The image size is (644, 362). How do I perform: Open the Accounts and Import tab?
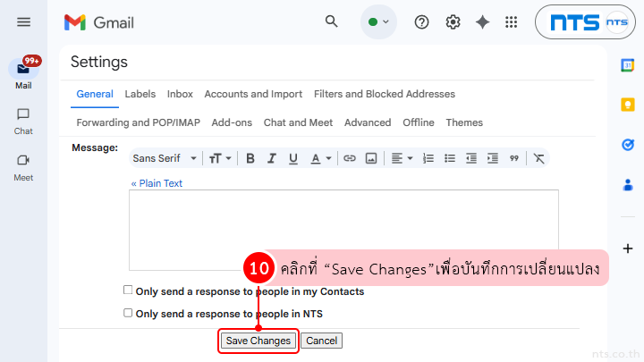pyautogui.click(x=253, y=94)
